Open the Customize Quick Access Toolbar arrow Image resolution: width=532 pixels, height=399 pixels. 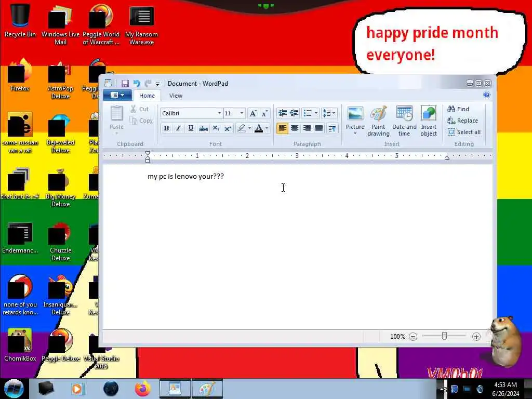coord(157,84)
